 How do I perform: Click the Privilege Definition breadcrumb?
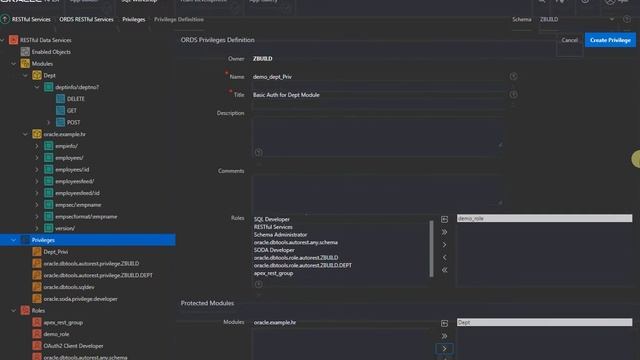[179, 19]
